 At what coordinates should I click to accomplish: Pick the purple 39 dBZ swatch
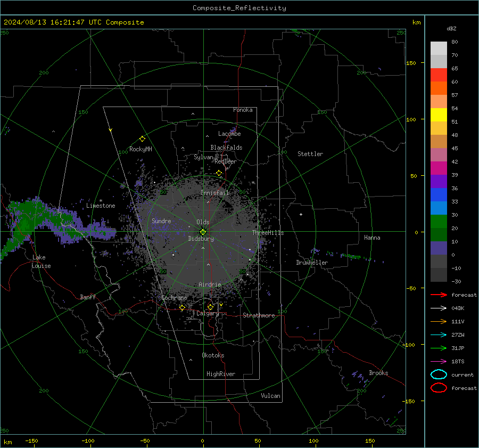coord(439,181)
